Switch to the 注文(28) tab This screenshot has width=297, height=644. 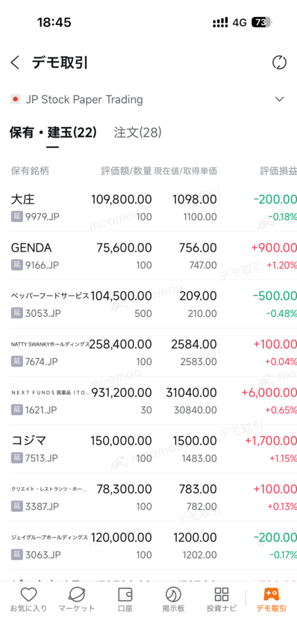tap(138, 133)
